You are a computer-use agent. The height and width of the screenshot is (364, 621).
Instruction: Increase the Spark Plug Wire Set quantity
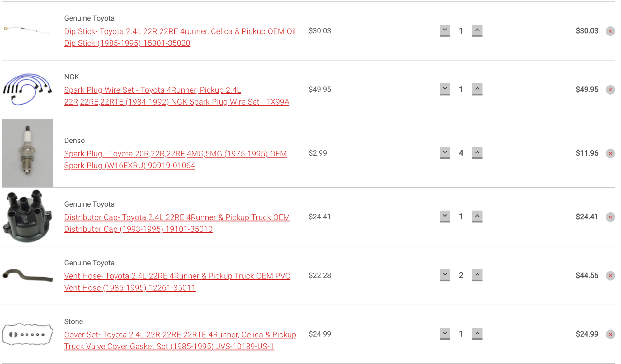(x=477, y=89)
